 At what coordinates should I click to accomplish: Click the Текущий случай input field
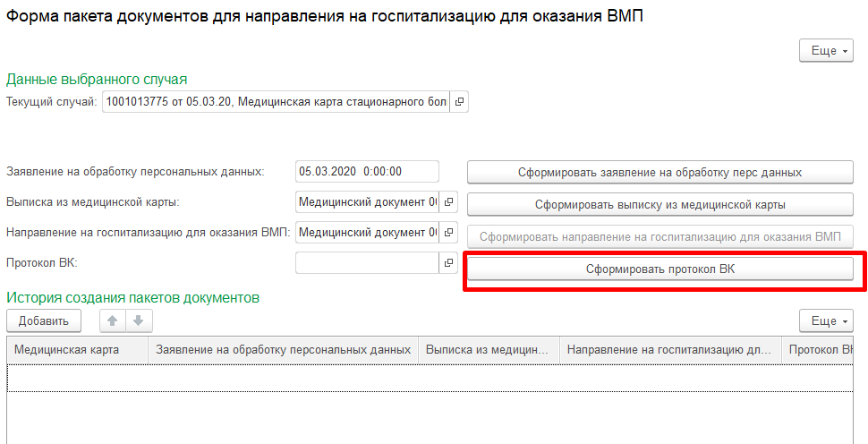(x=275, y=102)
